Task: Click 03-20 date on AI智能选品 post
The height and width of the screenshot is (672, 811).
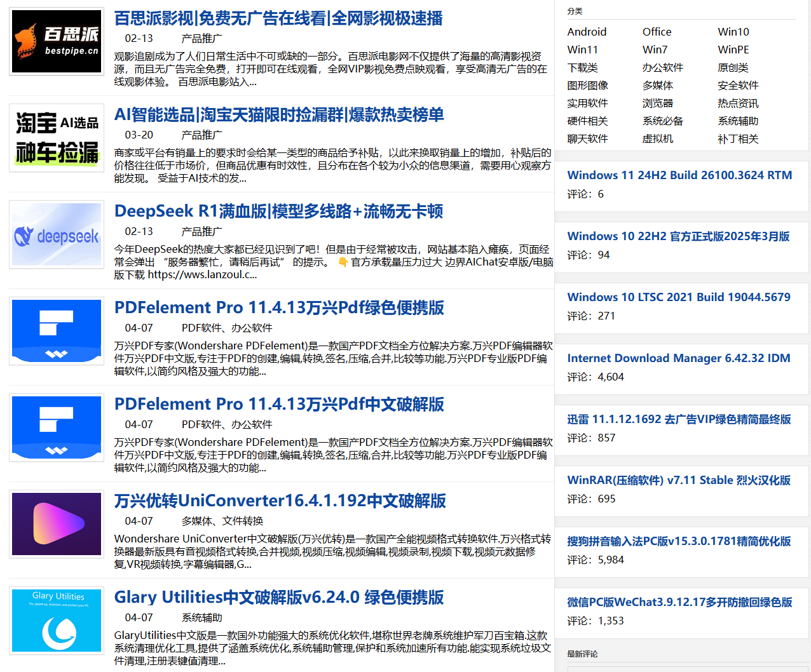Action: pyautogui.click(x=139, y=135)
